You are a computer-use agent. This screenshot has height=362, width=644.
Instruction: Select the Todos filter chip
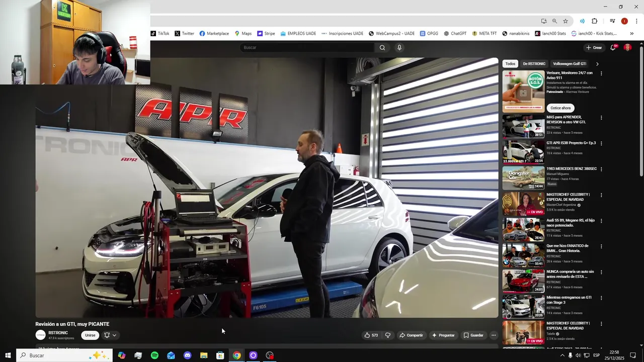point(510,64)
